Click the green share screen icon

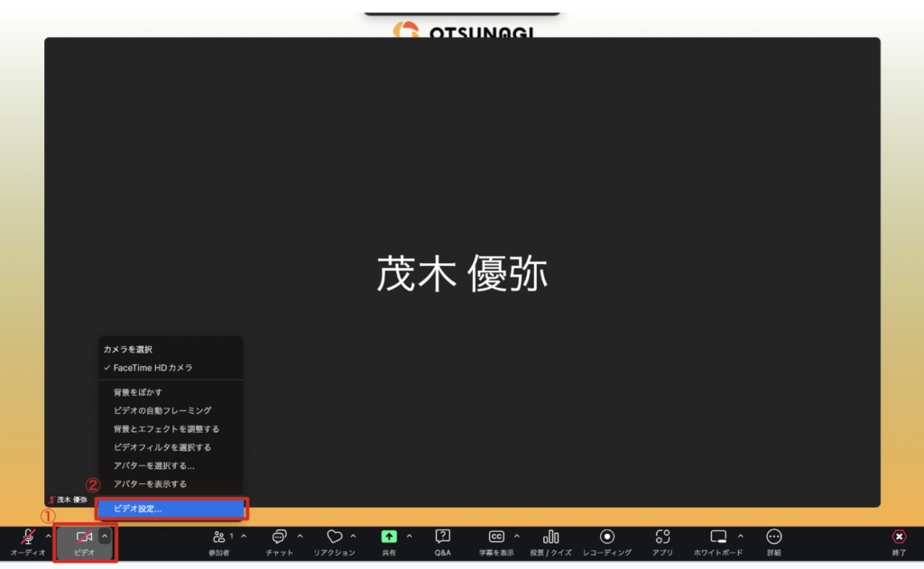click(388, 537)
